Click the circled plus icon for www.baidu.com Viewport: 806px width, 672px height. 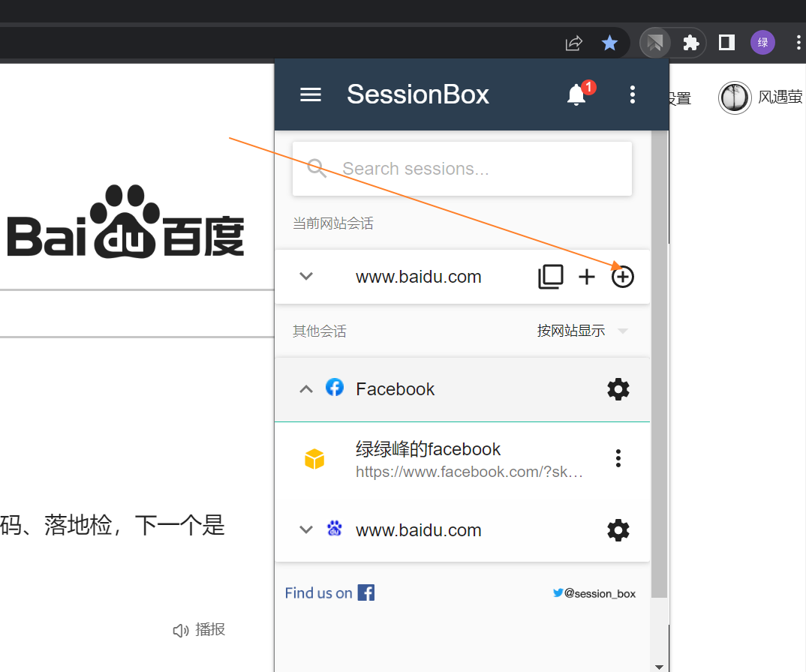coord(622,277)
